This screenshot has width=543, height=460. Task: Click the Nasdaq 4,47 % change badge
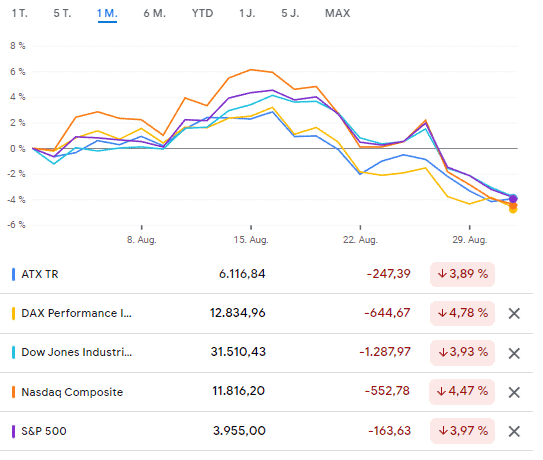tap(462, 392)
